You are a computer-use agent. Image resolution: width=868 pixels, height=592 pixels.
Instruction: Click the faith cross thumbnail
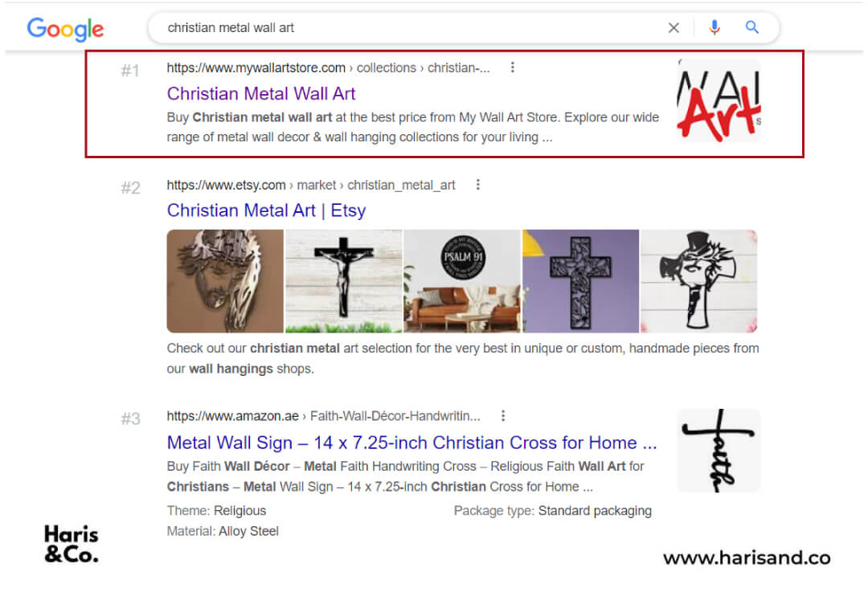719,451
